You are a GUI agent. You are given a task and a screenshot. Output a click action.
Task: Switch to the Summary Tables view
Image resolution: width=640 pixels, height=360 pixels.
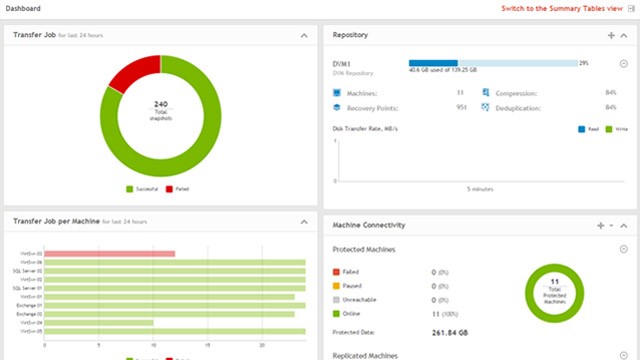(x=562, y=9)
